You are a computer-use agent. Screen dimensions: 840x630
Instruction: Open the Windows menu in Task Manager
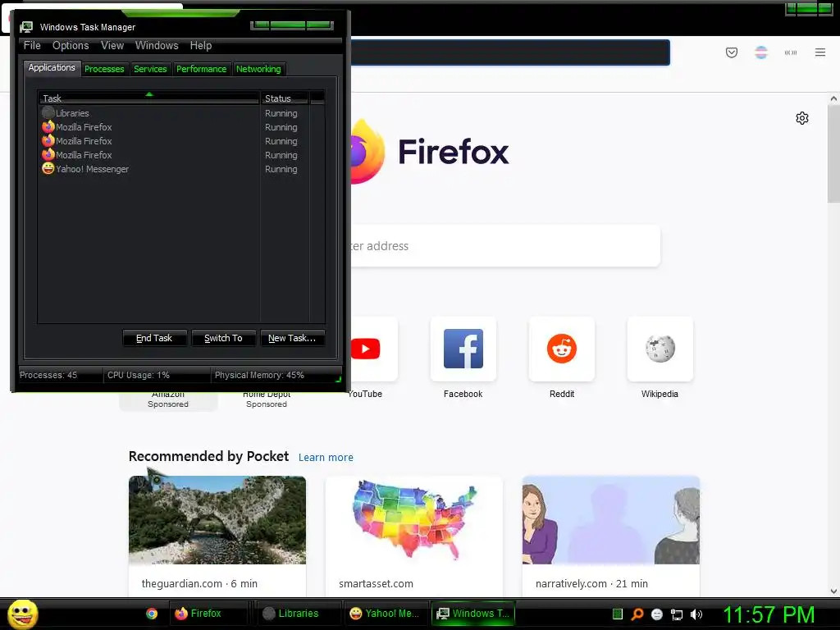(157, 46)
